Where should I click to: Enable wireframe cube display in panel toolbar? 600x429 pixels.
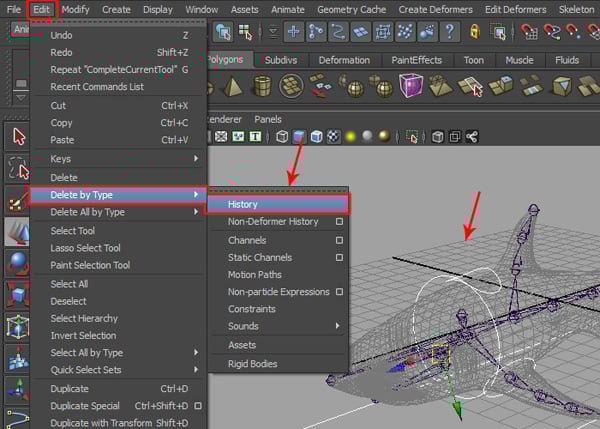click(x=282, y=136)
